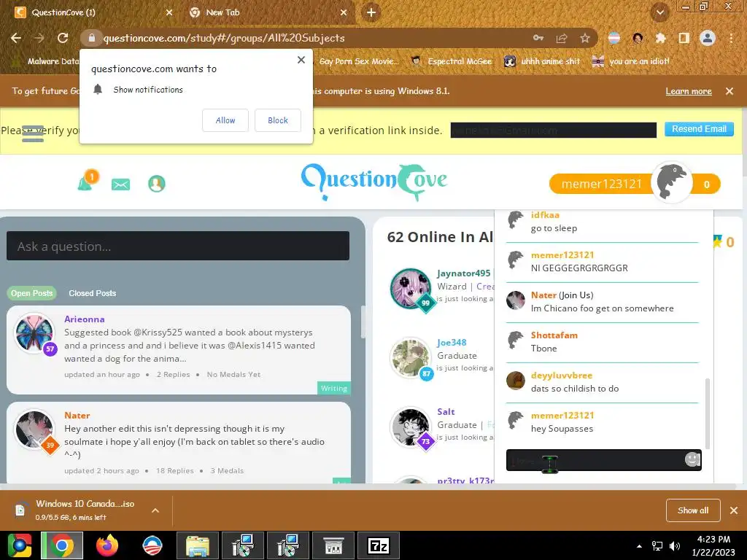This screenshot has height=560, width=747.
Task: Click the emoji smiley in chat box
Action: point(692,459)
